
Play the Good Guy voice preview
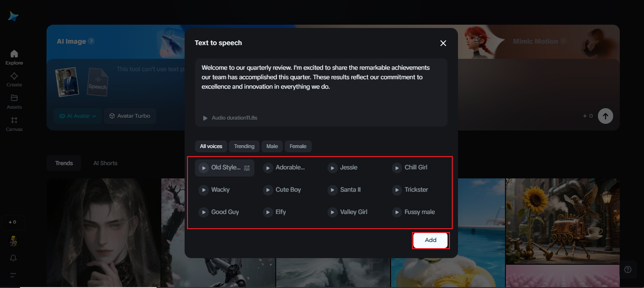pos(204,213)
